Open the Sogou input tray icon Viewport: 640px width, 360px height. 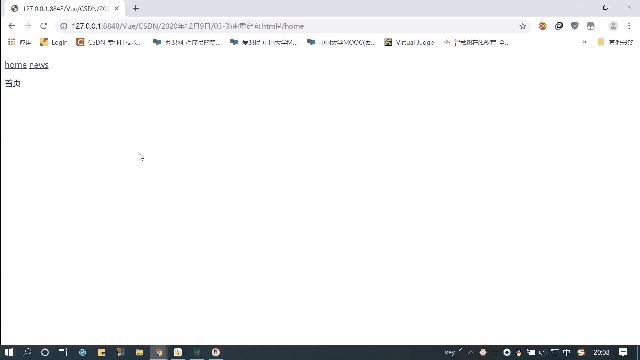(x=581, y=352)
